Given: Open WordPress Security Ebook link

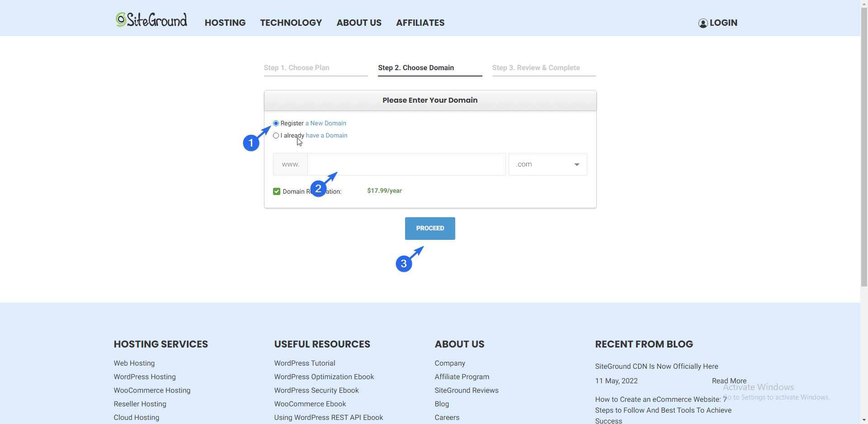Looking at the screenshot, I should click(316, 390).
